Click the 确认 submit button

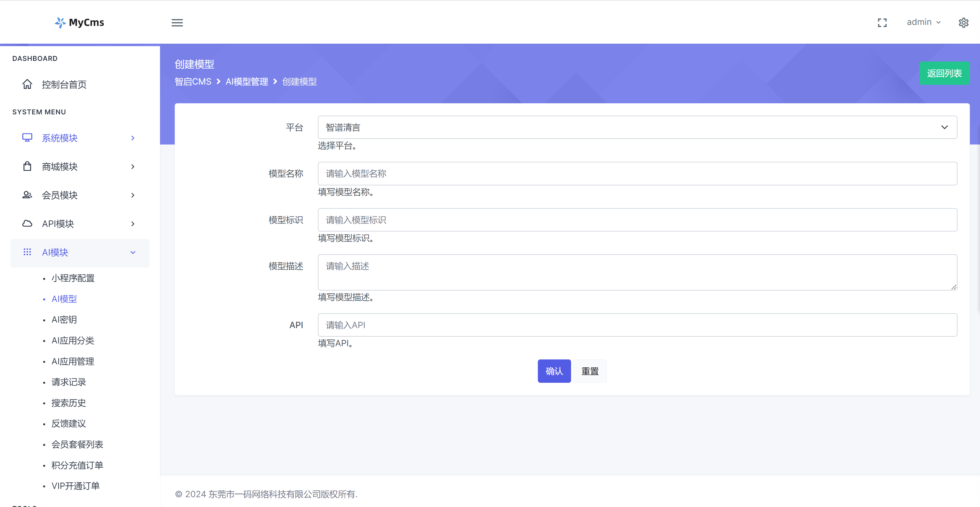click(554, 371)
